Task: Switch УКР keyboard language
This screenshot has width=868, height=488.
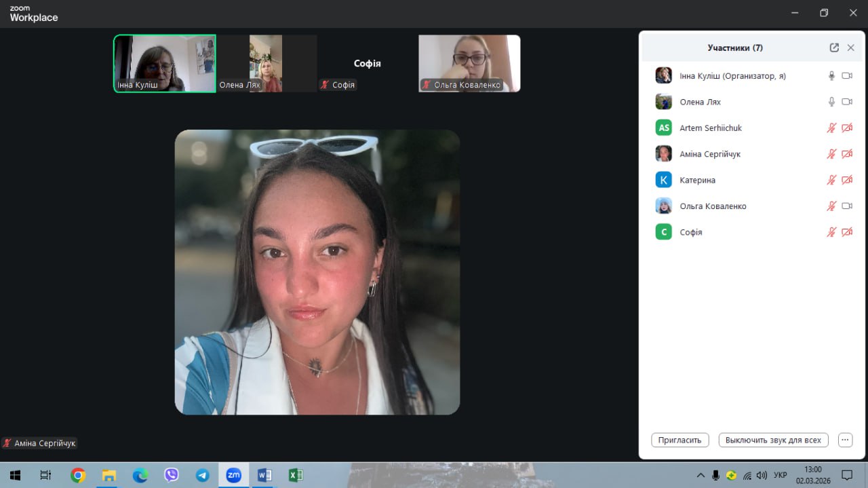Action: tap(781, 475)
